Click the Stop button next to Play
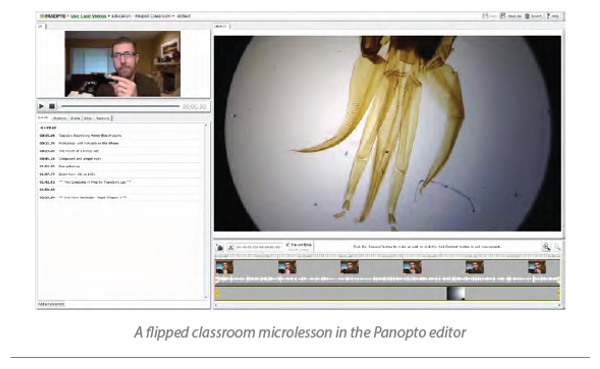The image size is (600, 369). pyautogui.click(x=52, y=106)
